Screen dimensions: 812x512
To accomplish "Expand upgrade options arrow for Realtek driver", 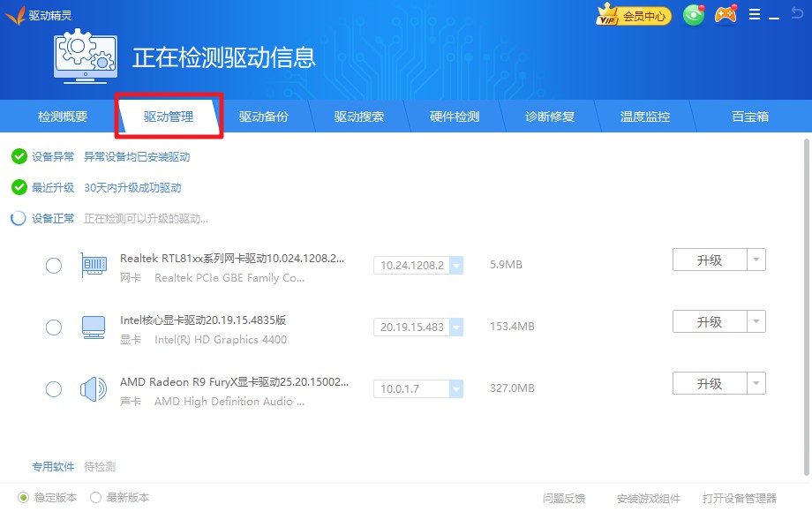I will pos(756,260).
